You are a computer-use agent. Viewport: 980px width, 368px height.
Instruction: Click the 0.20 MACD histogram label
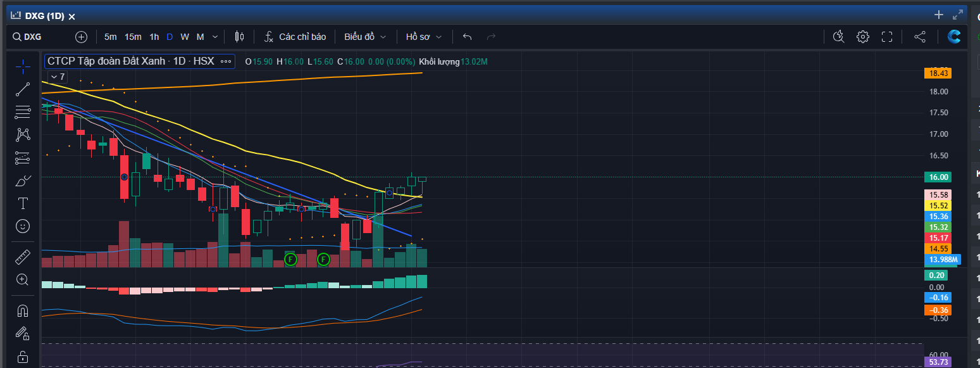[938, 276]
